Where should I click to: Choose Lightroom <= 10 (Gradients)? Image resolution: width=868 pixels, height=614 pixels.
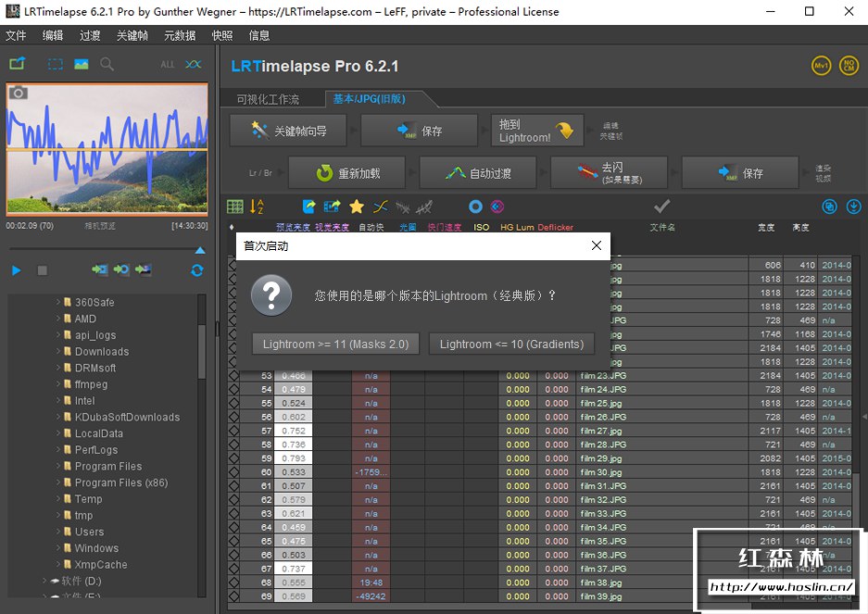(x=511, y=344)
